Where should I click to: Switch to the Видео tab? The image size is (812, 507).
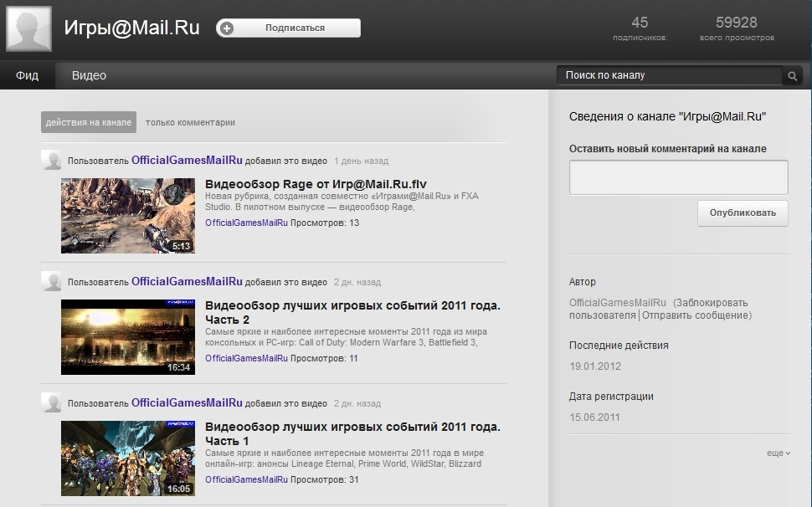click(89, 75)
